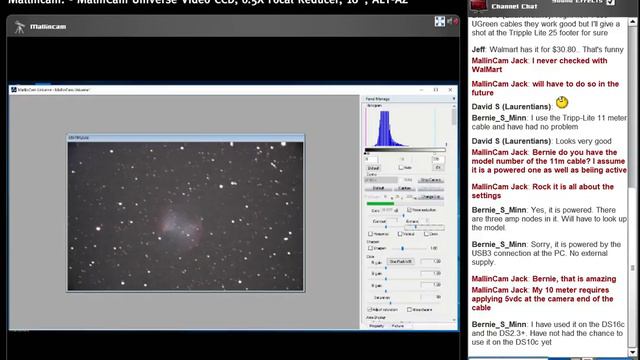The image size is (640, 360).
Task: Toggle the Monochrome checkbox
Action: 409,310
